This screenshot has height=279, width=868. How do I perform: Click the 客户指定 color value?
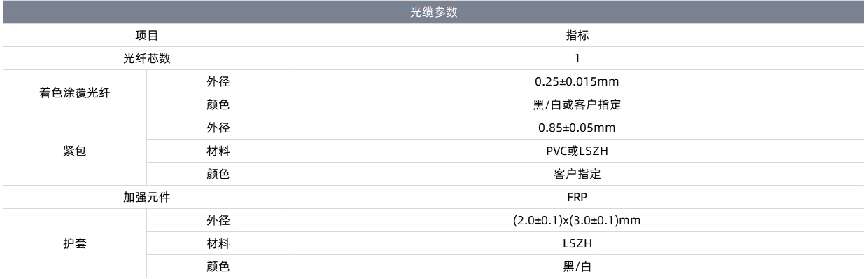pos(577,174)
